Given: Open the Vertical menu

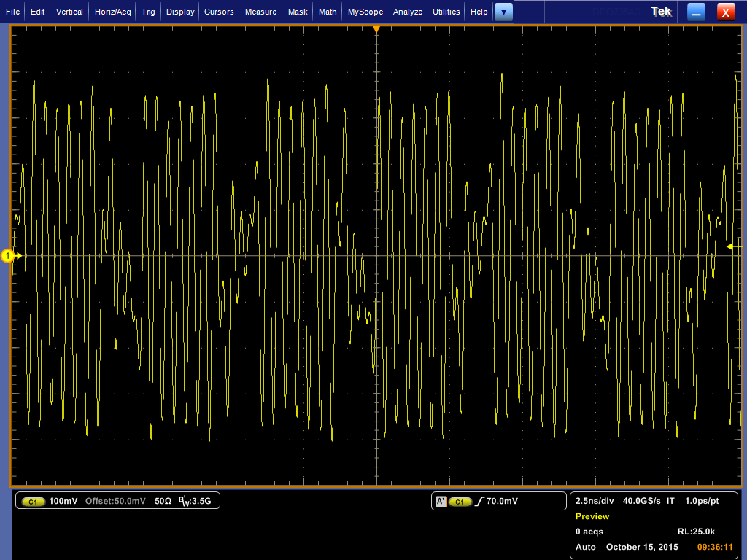Looking at the screenshot, I should 69,12.
